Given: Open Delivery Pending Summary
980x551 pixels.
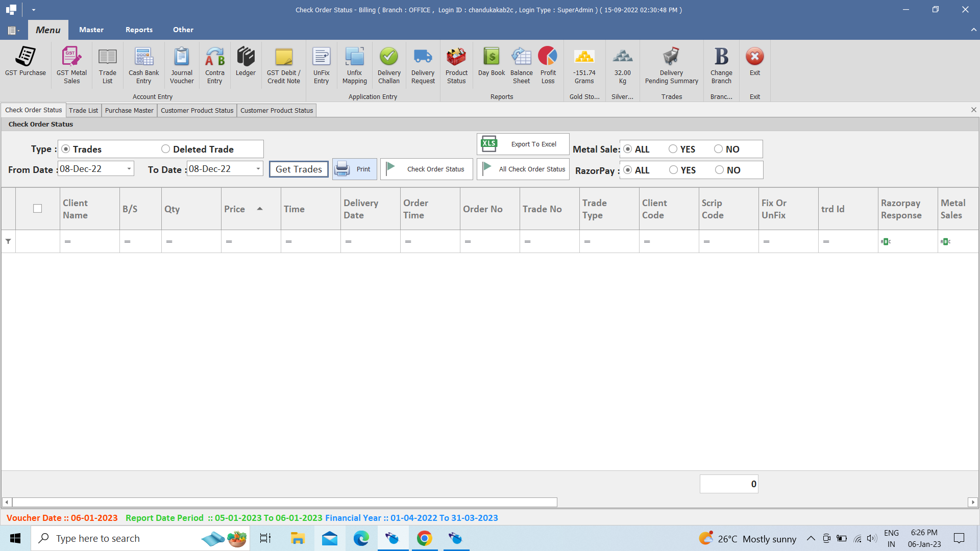Looking at the screenshot, I should 672,65.
